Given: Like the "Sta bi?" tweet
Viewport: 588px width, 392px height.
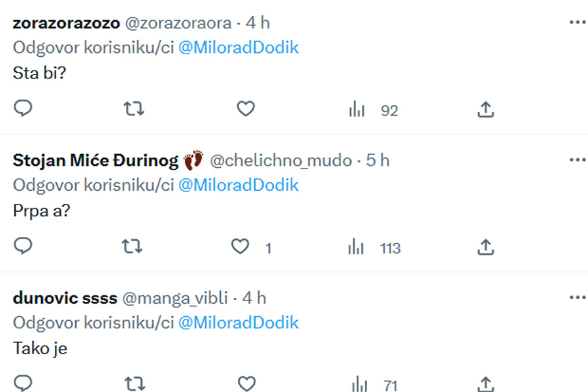Looking at the screenshot, I should click(246, 109).
